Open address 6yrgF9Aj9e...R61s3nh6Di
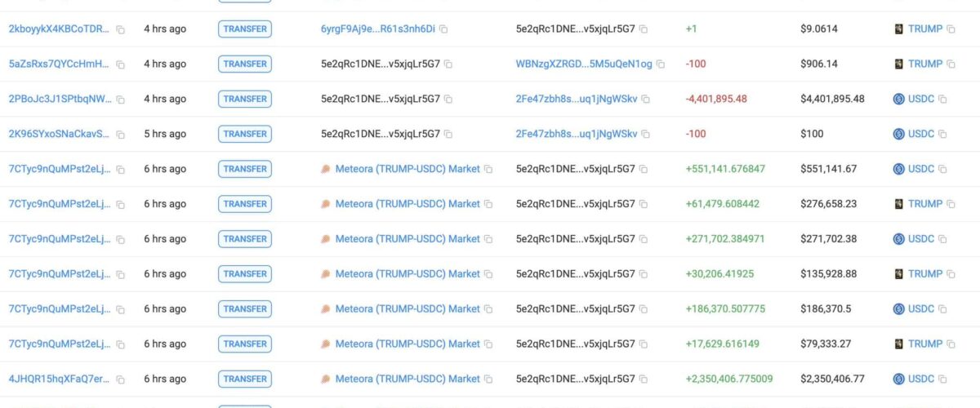Image resolution: width=980 pixels, height=408 pixels. pos(378,29)
